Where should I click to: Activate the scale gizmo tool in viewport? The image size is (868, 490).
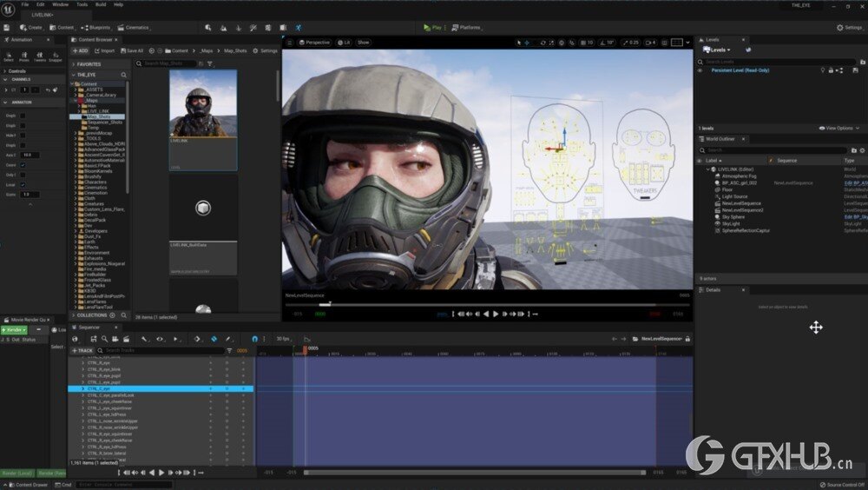[551, 42]
